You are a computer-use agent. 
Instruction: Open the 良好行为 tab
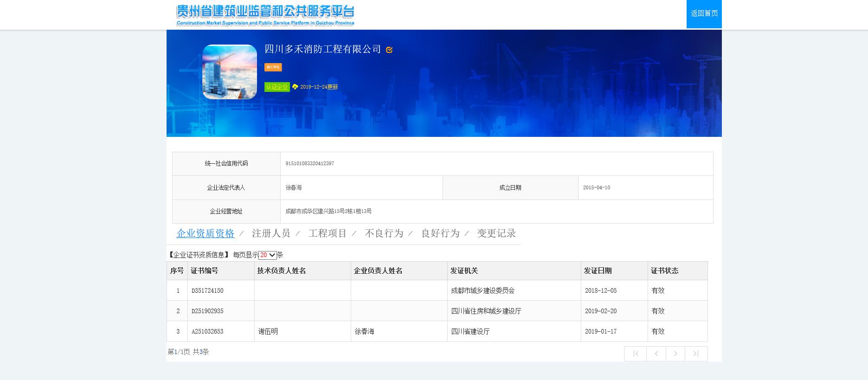tap(440, 233)
